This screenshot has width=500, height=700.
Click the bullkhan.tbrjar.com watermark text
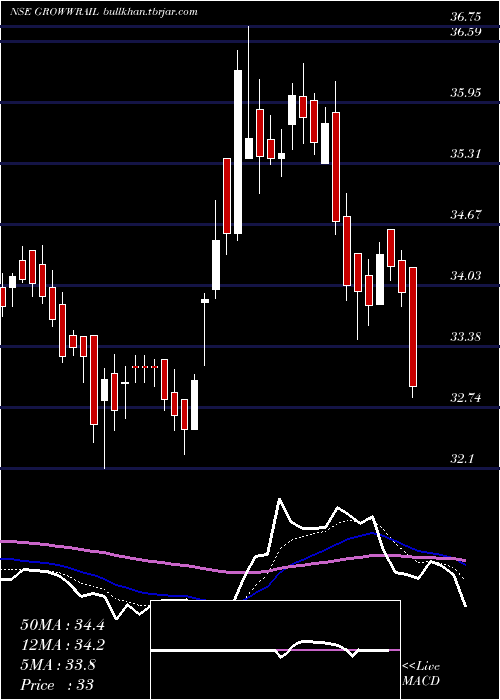pos(150,12)
